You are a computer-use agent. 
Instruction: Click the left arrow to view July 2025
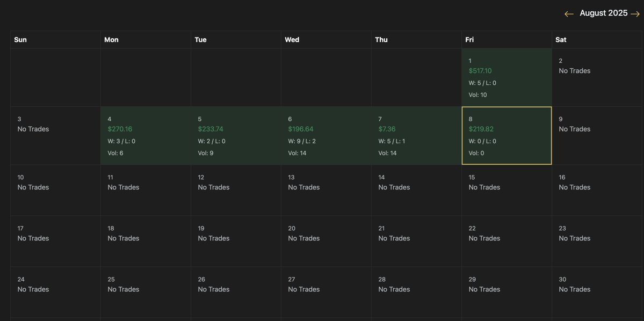point(568,13)
